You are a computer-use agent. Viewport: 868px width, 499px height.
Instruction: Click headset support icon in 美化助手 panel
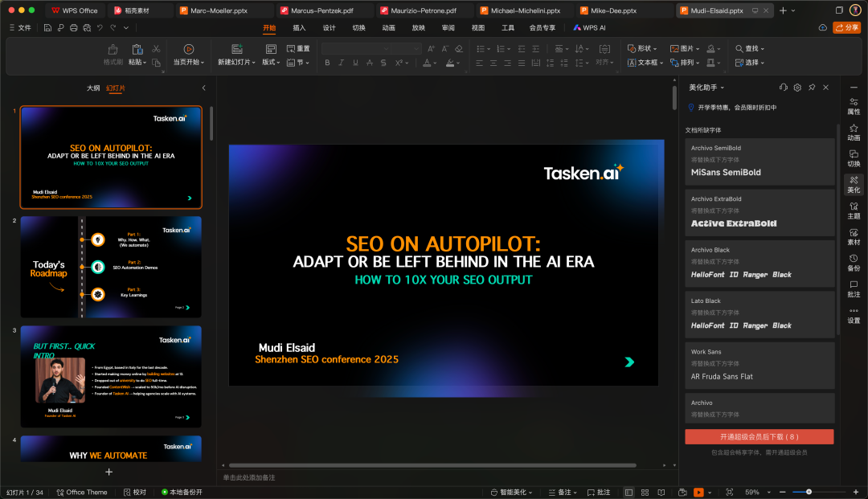(x=783, y=88)
